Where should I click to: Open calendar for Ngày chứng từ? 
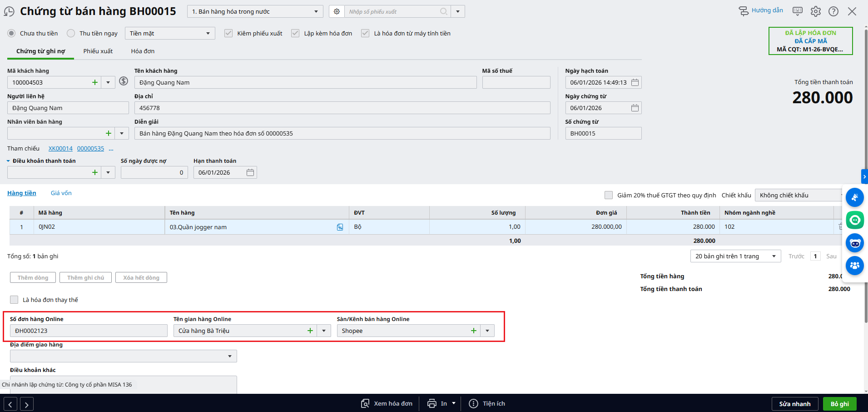point(635,108)
